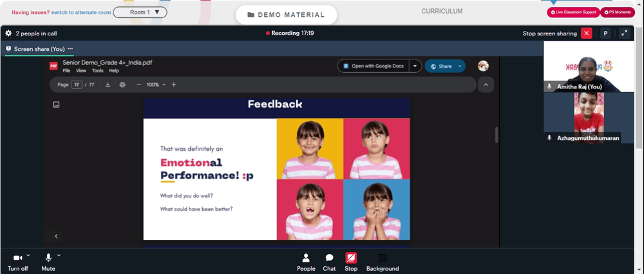Open the Room 1 selector dropdown
644x274 pixels.
point(140,12)
